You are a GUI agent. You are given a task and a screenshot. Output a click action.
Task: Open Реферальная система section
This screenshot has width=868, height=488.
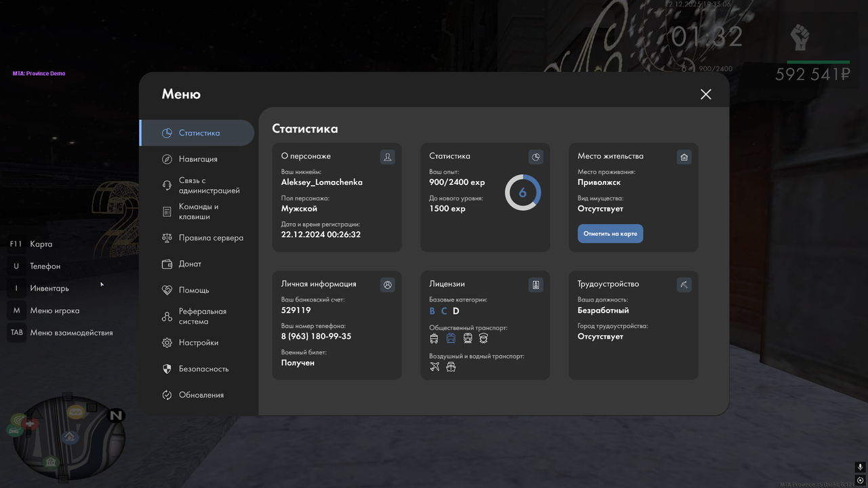pyautogui.click(x=197, y=317)
